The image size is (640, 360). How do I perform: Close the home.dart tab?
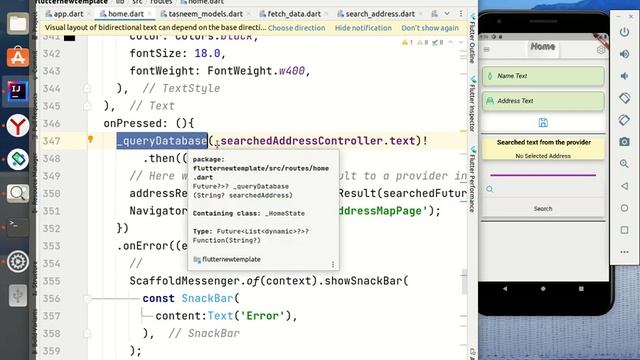click(150, 14)
